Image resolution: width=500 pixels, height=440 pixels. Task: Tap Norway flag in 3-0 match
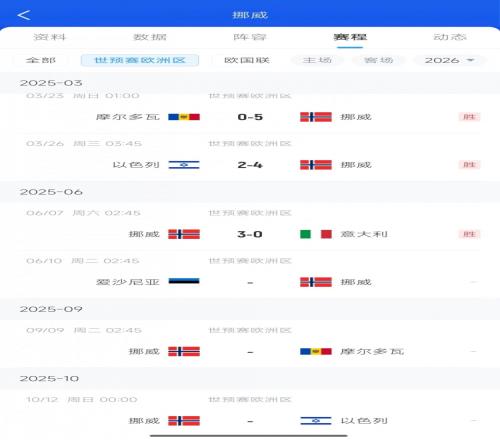[184, 234]
